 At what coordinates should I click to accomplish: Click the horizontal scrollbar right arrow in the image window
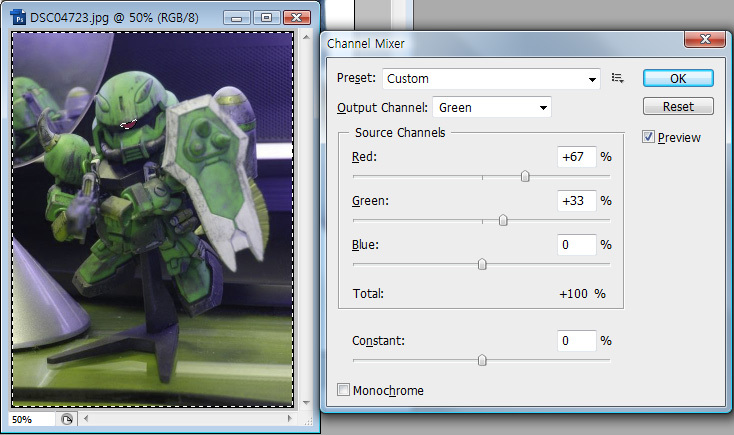point(290,419)
